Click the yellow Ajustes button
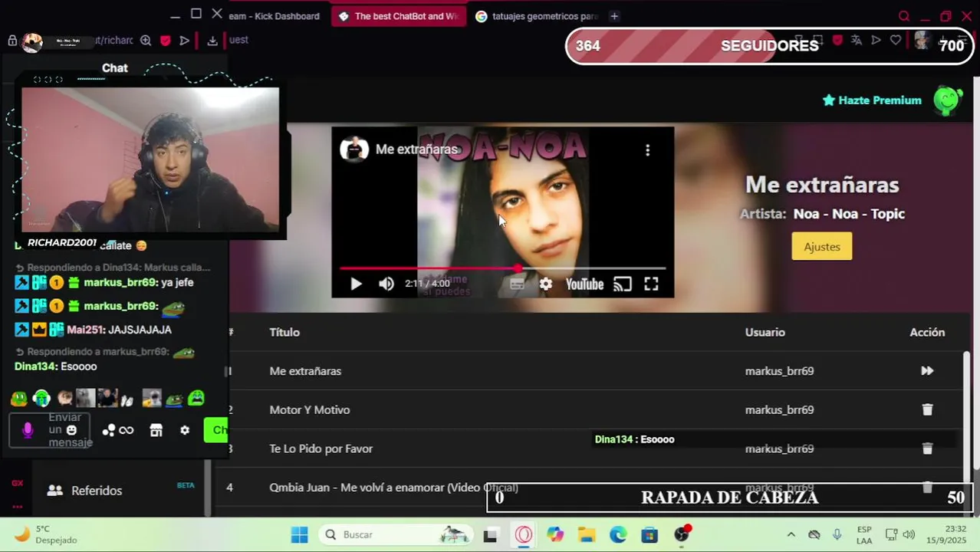Image resolution: width=980 pixels, height=552 pixels. coord(822,247)
